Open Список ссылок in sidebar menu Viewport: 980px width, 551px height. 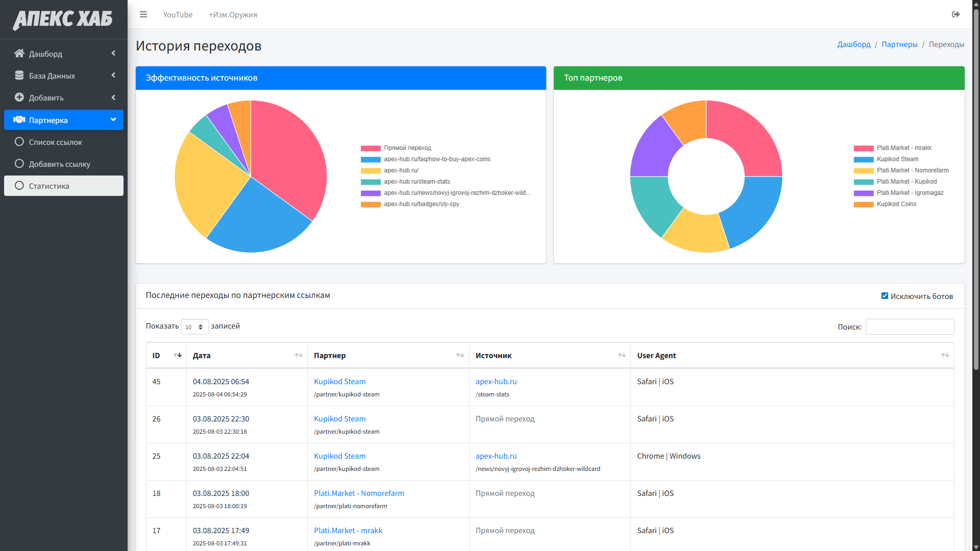click(55, 142)
